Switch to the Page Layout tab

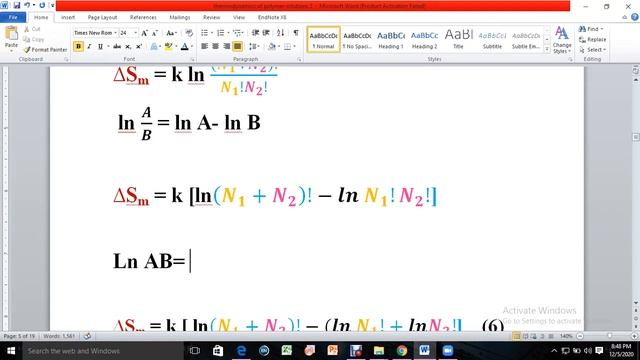pos(102,17)
